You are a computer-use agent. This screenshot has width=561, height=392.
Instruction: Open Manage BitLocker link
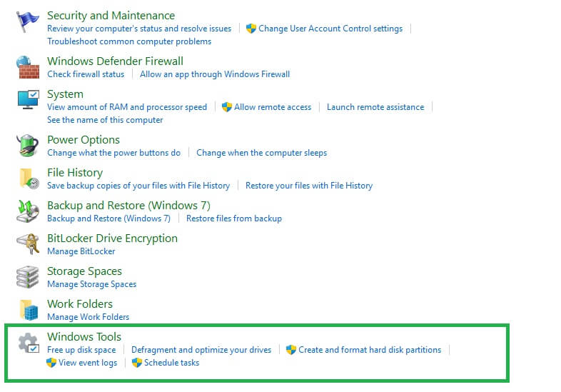pyautogui.click(x=81, y=251)
